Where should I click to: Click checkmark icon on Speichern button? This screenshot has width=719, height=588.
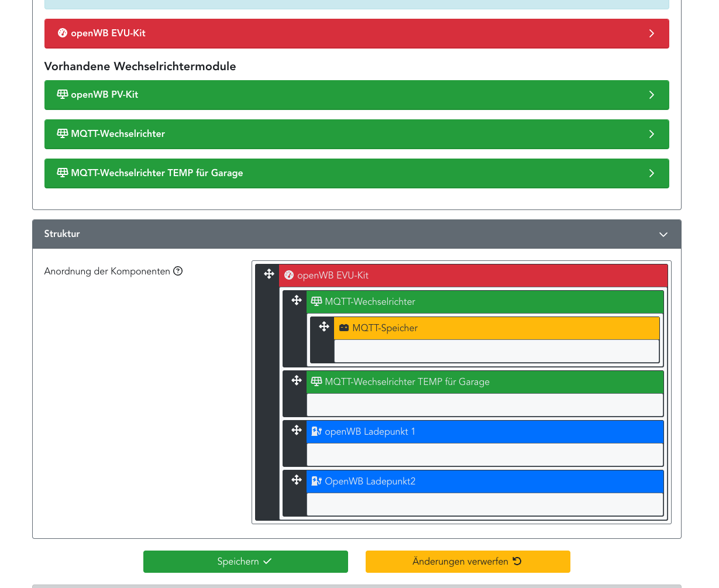pos(267,561)
